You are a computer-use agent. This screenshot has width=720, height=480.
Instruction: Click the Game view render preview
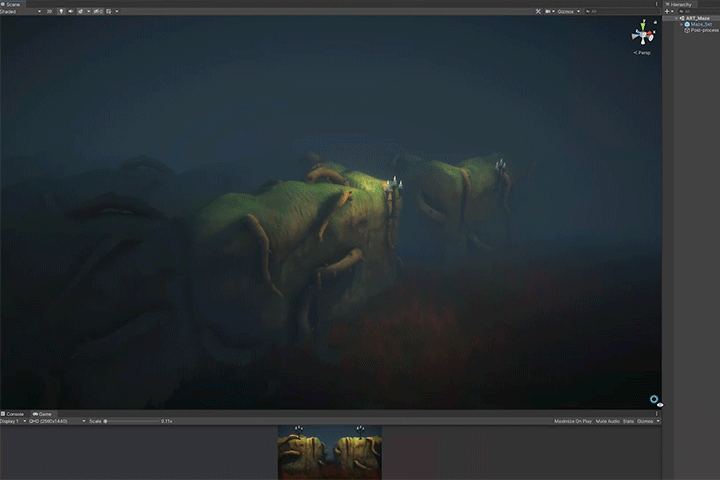tap(330, 452)
